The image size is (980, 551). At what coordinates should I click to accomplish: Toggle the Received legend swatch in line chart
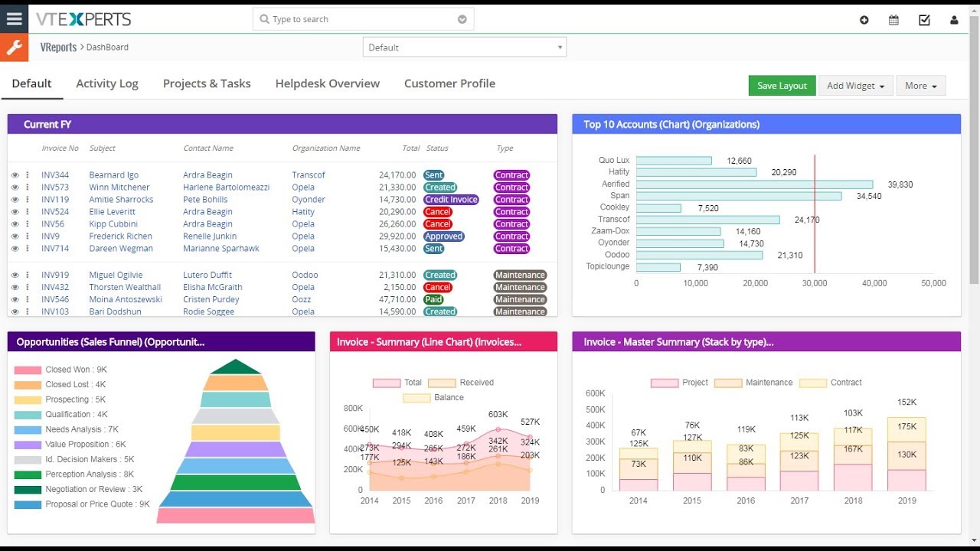[x=442, y=383]
